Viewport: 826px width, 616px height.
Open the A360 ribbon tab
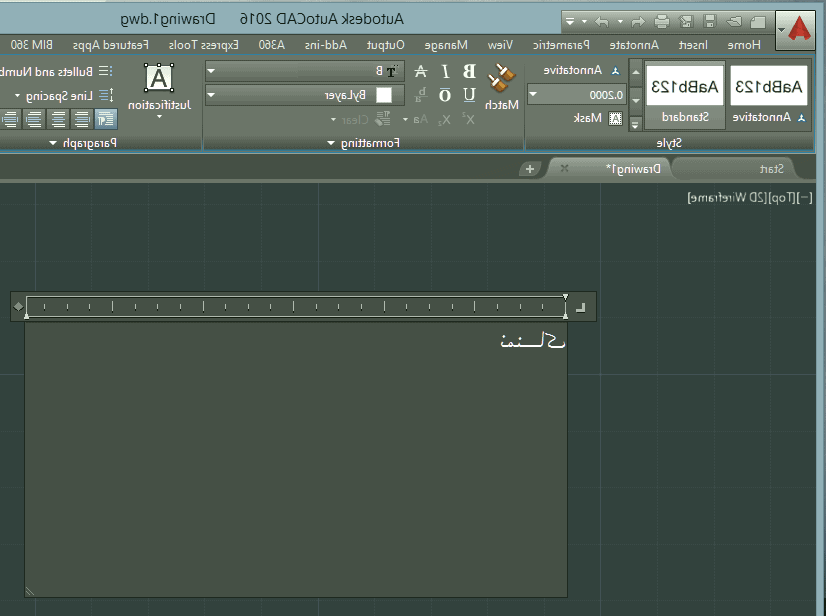pos(271,45)
